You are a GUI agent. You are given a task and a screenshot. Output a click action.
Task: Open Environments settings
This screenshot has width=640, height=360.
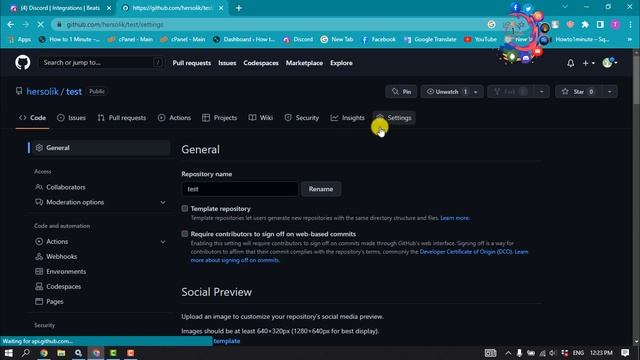click(100, 272)
